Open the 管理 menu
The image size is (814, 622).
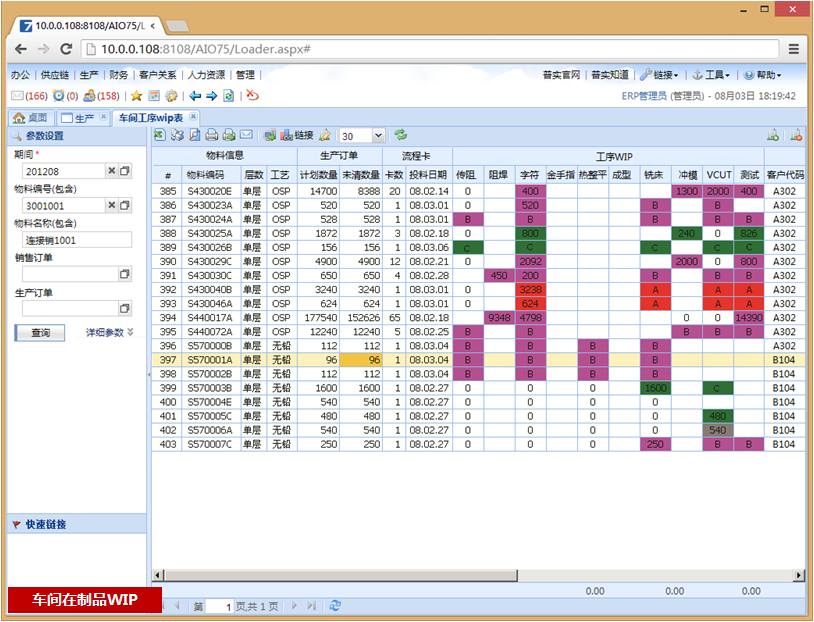pyautogui.click(x=246, y=75)
